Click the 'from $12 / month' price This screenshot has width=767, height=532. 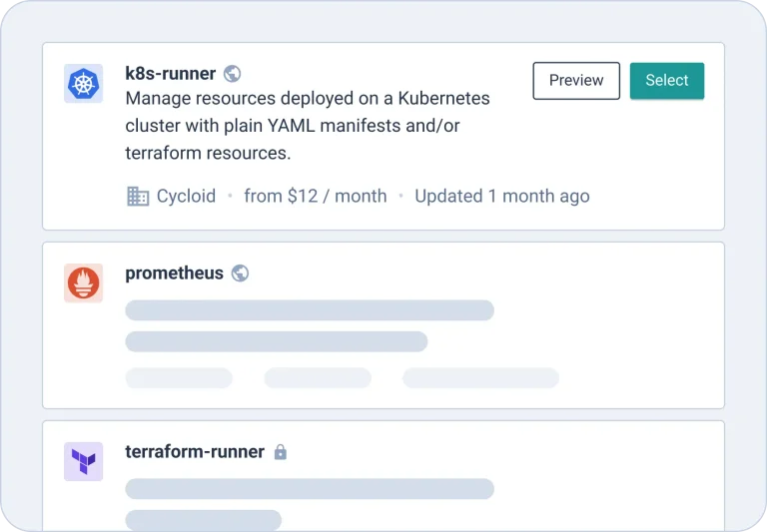pyautogui.click(x=316, y=196)
